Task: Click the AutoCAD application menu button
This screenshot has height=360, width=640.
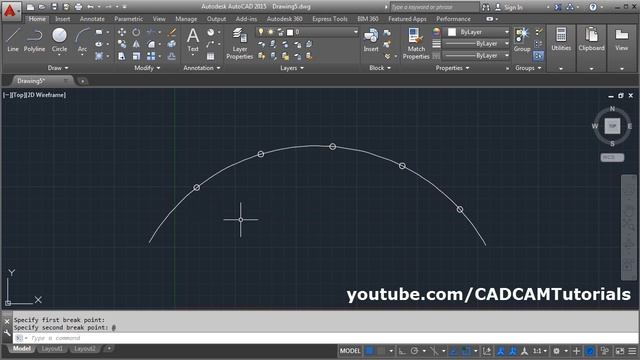Action: 10,11
